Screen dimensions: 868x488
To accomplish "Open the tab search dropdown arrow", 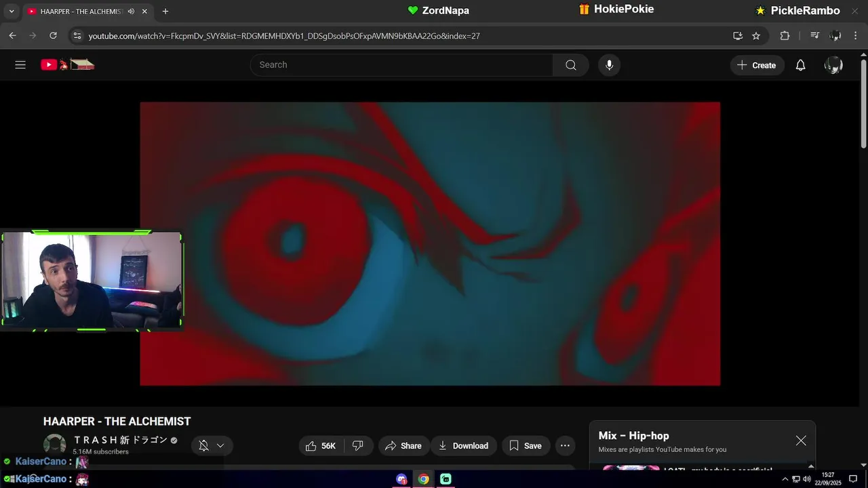I will (12, 12).
